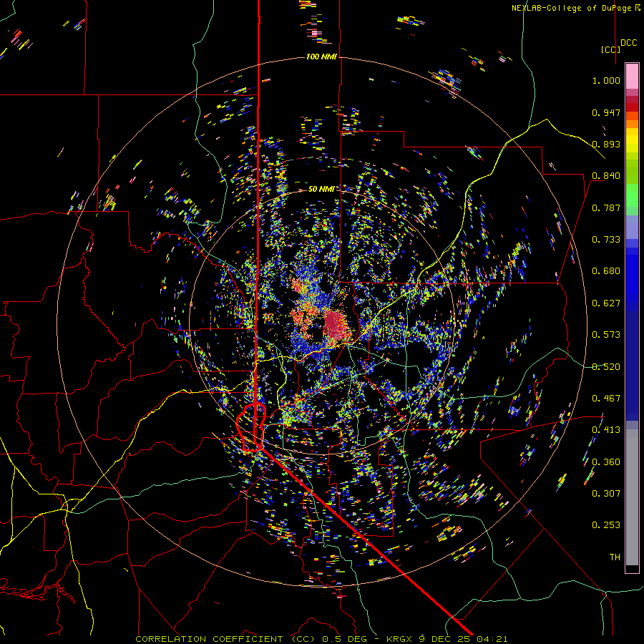Click the 0.413 legend value
This screenshot has height=644, width=644.
(606, 430)
